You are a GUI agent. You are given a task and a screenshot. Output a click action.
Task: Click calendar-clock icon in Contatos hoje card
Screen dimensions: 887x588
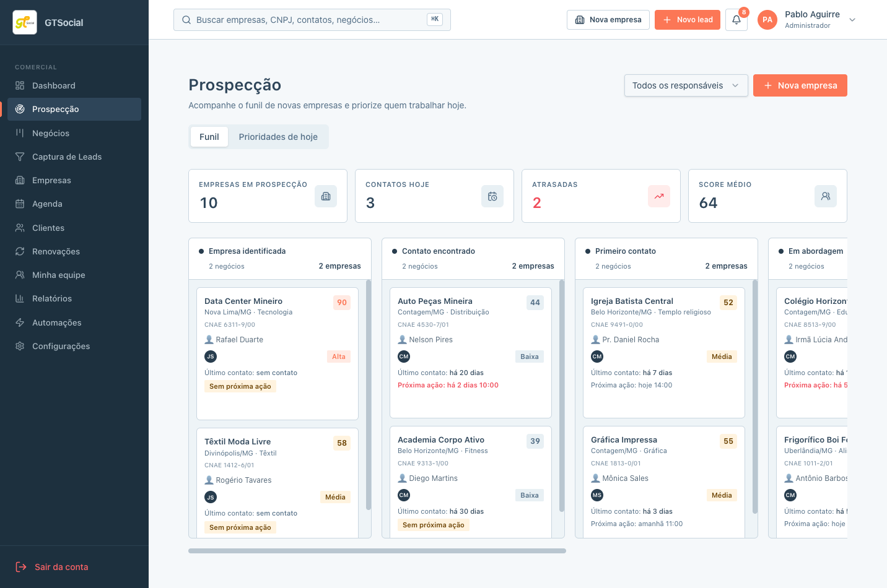coord(492,196)
